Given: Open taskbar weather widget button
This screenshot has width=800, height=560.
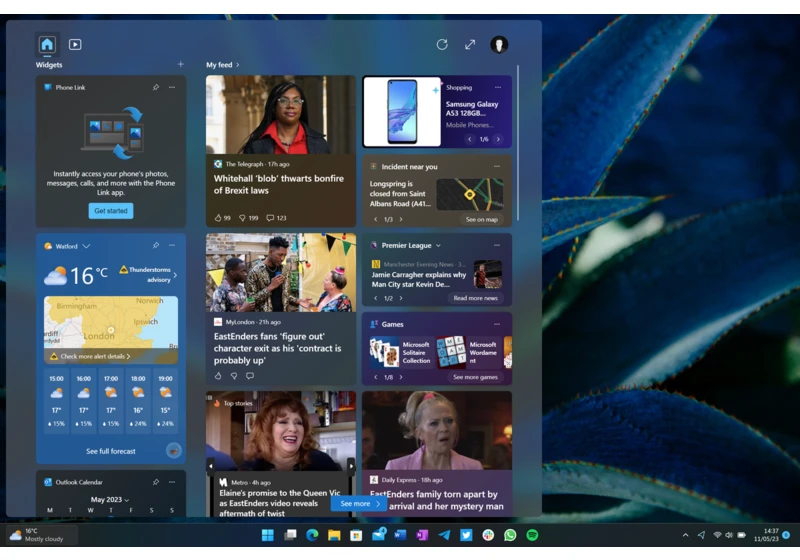Looking at the screenshot, I should (x=42, y=534).
